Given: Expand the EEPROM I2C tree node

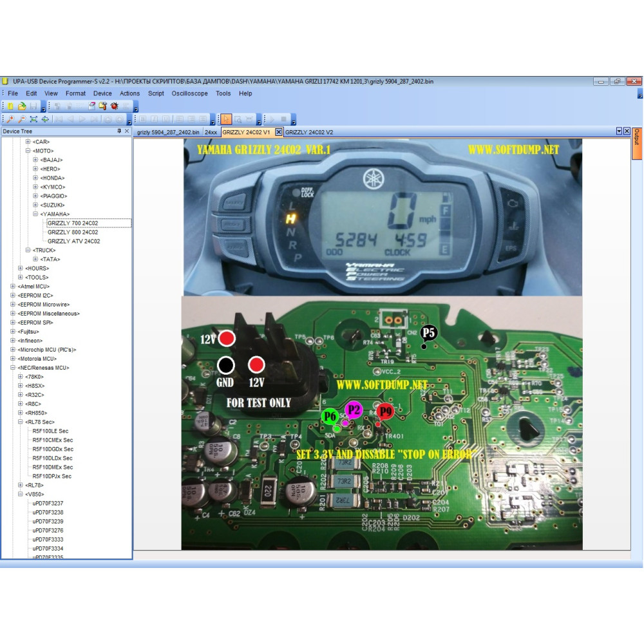Looking at the screenshot, I should (x=13, y=296).
